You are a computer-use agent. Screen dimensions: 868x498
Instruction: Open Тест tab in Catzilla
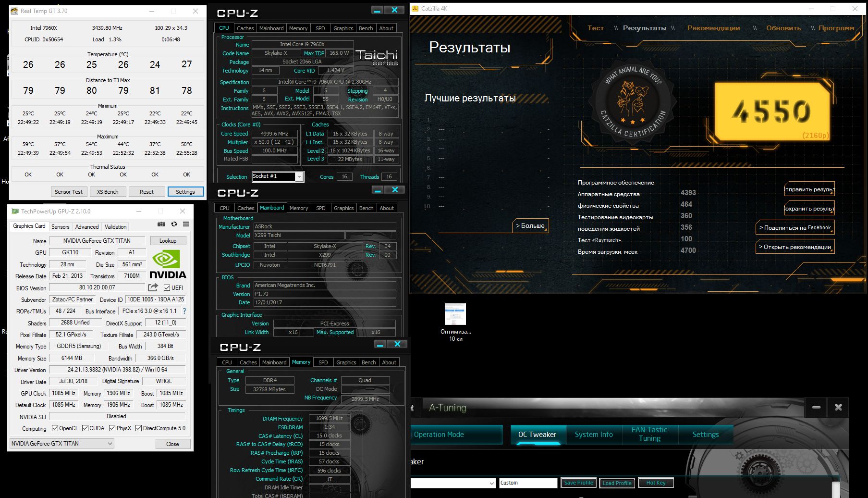tap(596, 28)
